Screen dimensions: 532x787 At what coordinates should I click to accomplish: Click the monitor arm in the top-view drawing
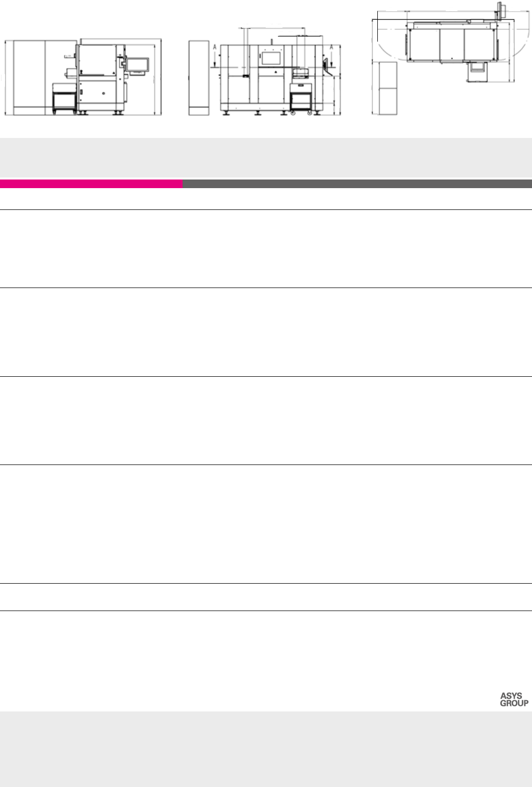point(502,10)
